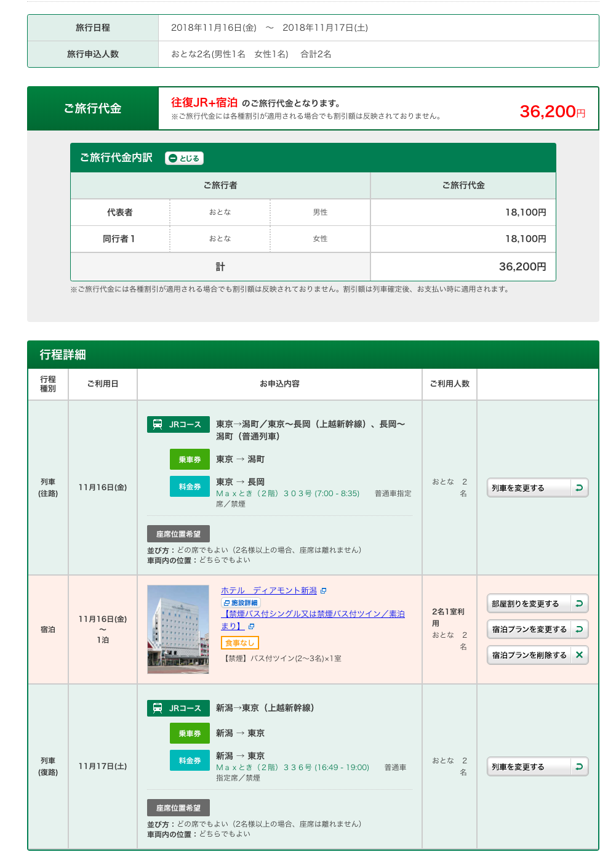Click the 往復JR+宿泊 red heading
This screenshot has height=860, width=616.
tap(204, 102)
